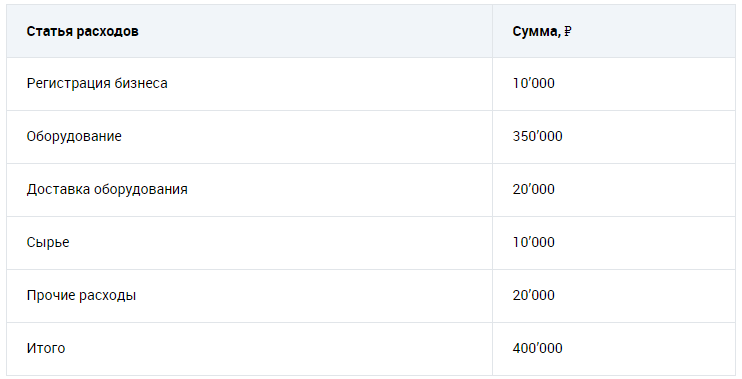Select the 'Оборудование' row label
Screen dimensions: 742x379
74,136
